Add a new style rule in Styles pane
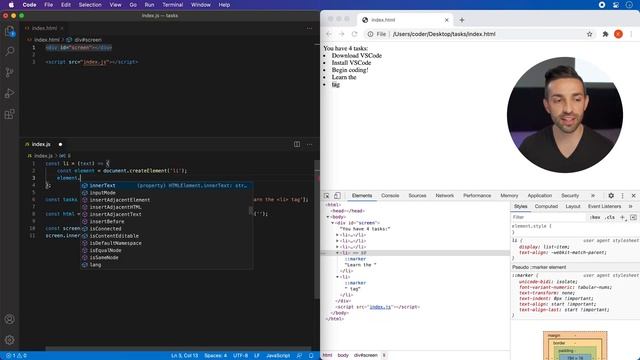640x360 pixels. tap(623, 217)
